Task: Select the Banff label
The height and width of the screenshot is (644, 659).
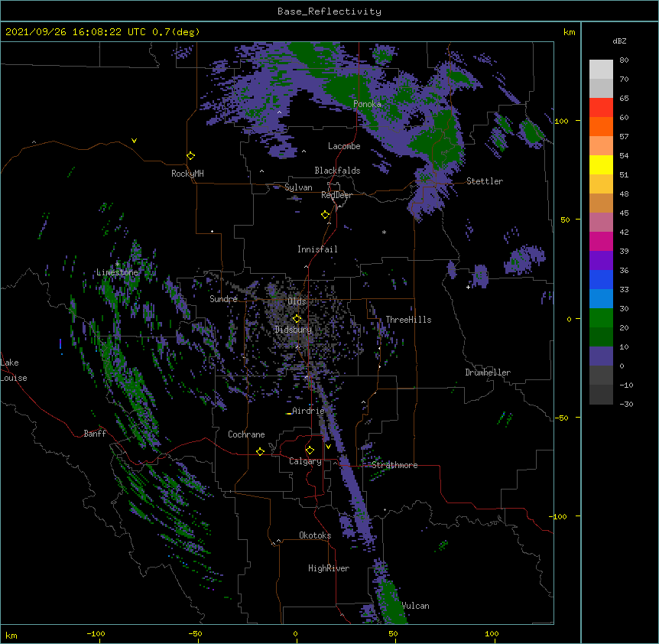Action: coord(95,434)
